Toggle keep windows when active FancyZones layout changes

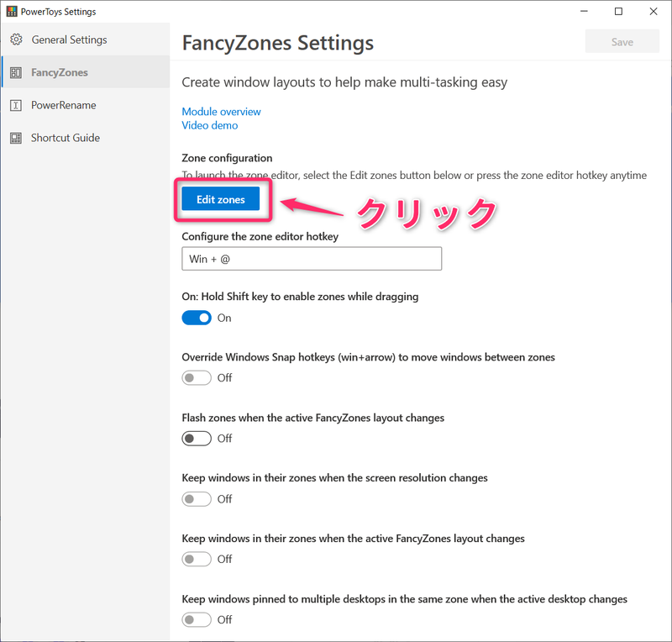pos(197,560)
